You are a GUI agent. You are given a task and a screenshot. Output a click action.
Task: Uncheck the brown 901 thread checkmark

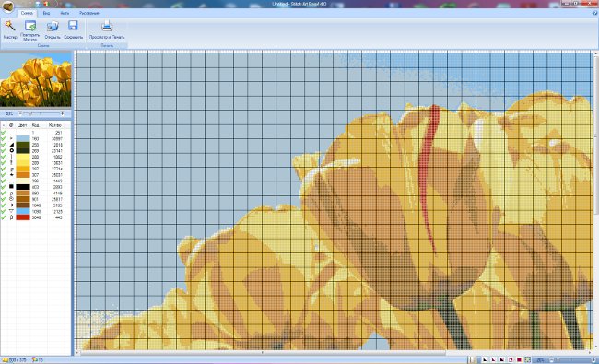pos(4,199)
